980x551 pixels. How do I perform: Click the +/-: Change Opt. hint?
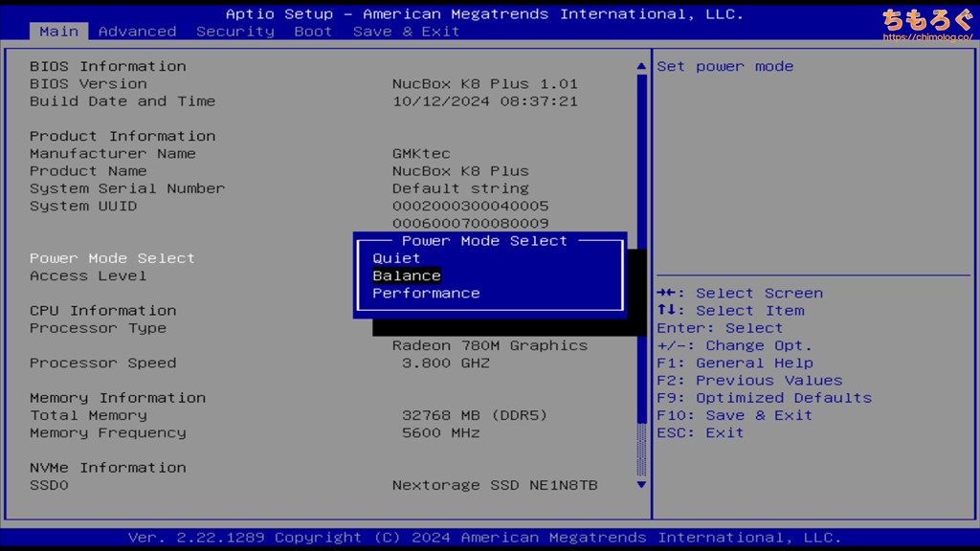(734, 345)
